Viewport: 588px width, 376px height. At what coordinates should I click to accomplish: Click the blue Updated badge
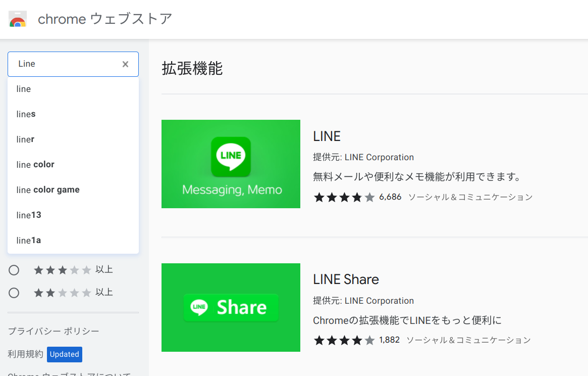(x=65, y=354)
